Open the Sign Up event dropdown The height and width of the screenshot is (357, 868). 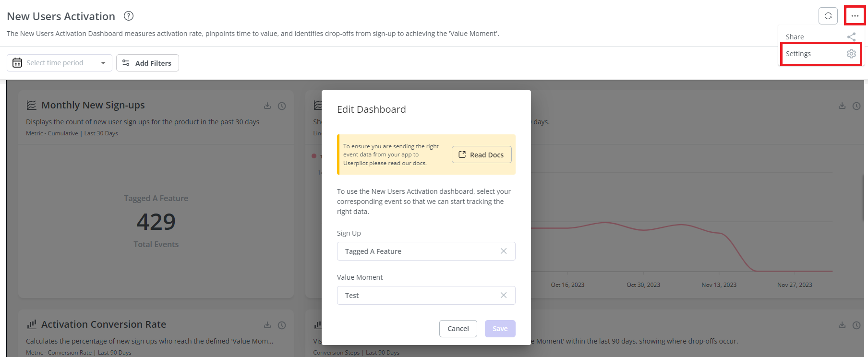(x=426, y=251)
